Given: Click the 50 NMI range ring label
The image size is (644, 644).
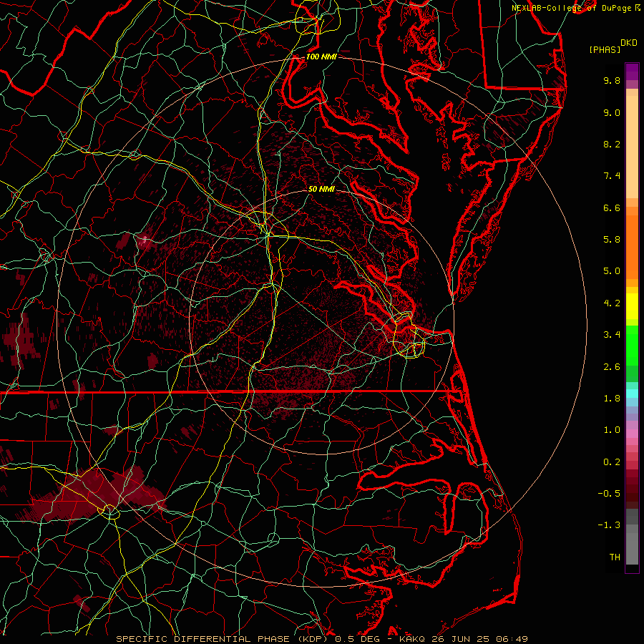Looking at the screenshot, I should pyautogui.click(x=321, y=189).
